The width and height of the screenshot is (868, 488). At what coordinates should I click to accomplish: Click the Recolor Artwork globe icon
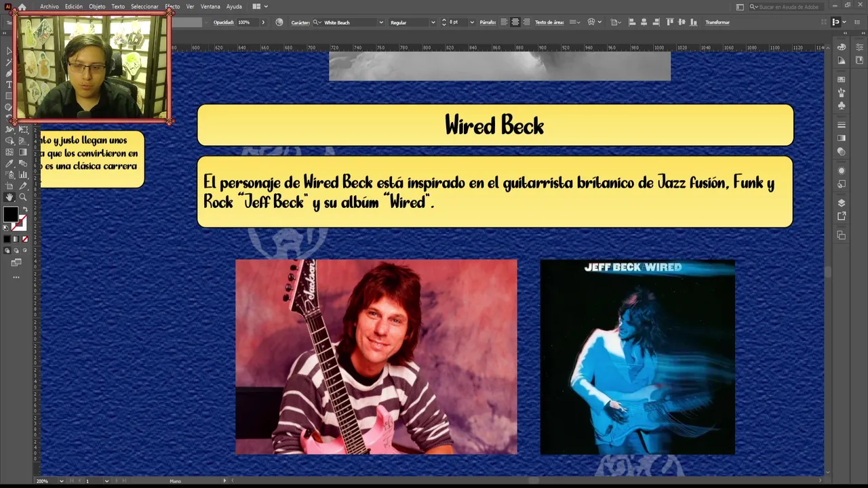point(279,22)
